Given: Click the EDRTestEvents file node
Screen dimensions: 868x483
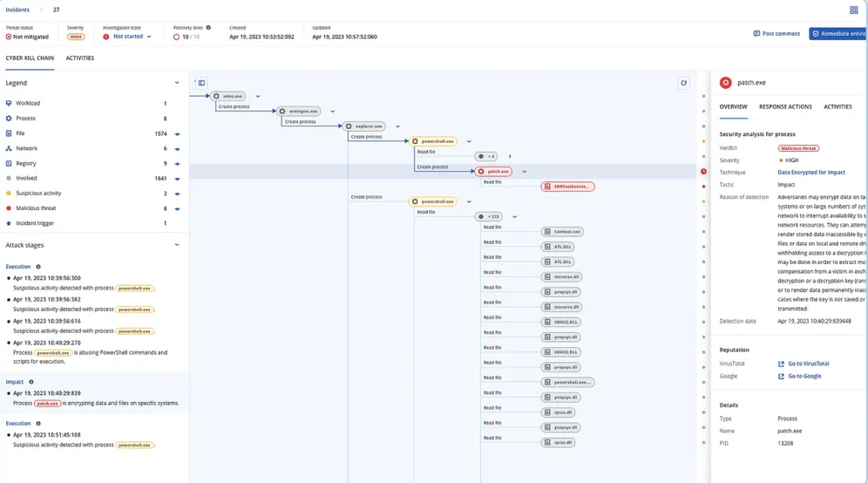Looking at the screenshot, I should [x=567, y=187].
